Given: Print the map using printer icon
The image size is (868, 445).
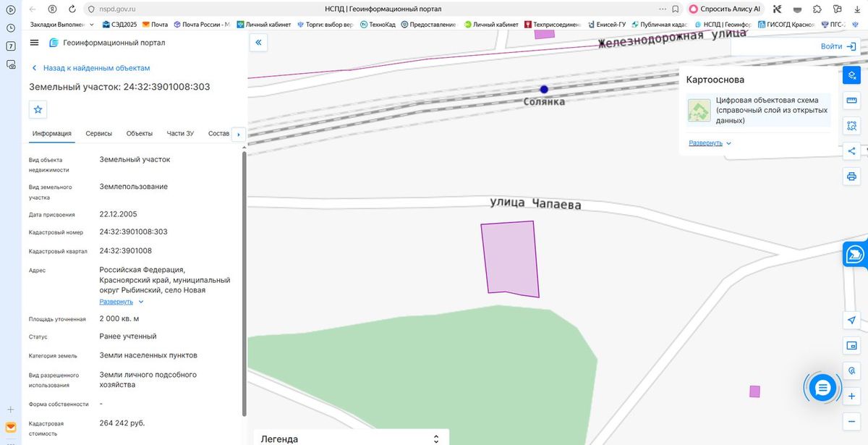Looking at the screenshot, I should tap(851, 177).
